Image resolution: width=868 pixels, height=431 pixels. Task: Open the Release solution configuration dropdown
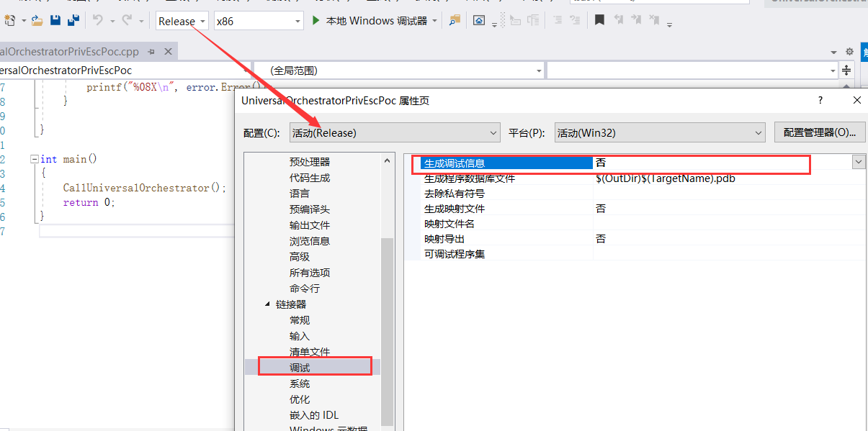click(183, 21)
